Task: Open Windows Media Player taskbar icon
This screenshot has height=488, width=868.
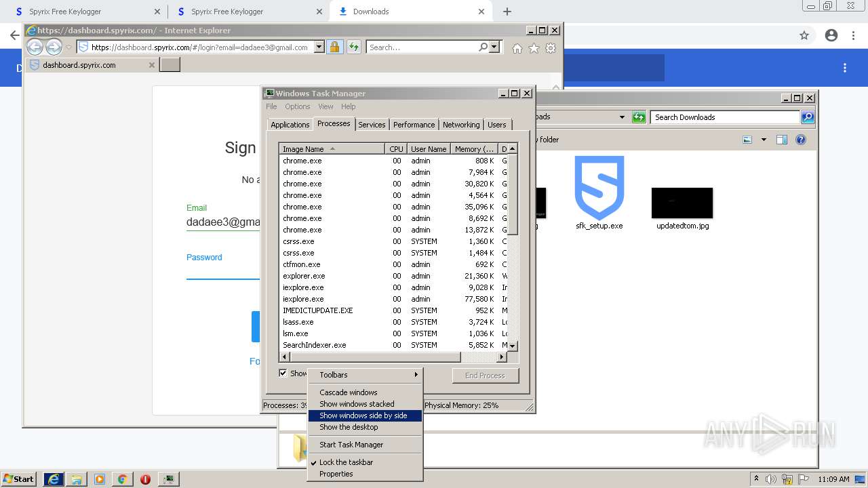Action: coord(100,479)
